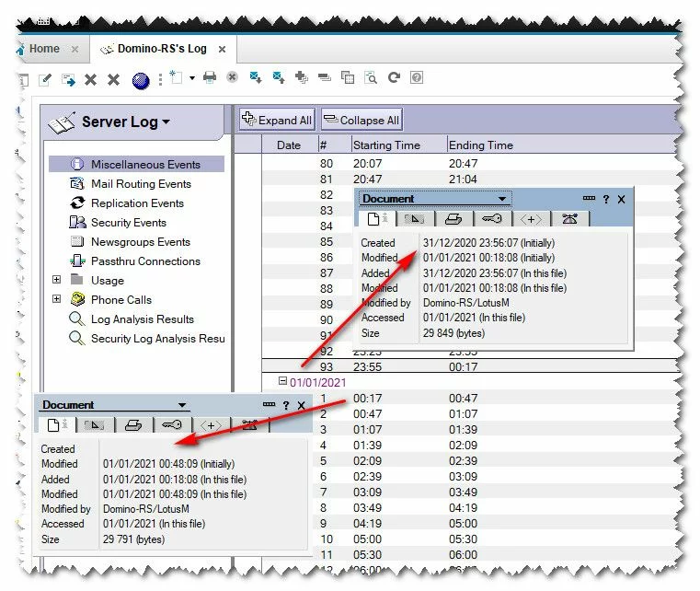Click the Collapse All button

tap(361, 120)
